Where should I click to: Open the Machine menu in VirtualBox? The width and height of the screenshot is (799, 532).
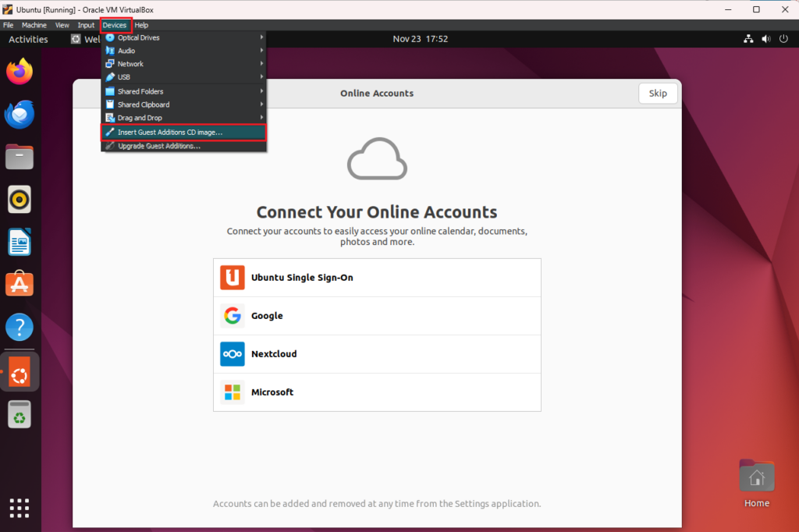tap(34, 24)
